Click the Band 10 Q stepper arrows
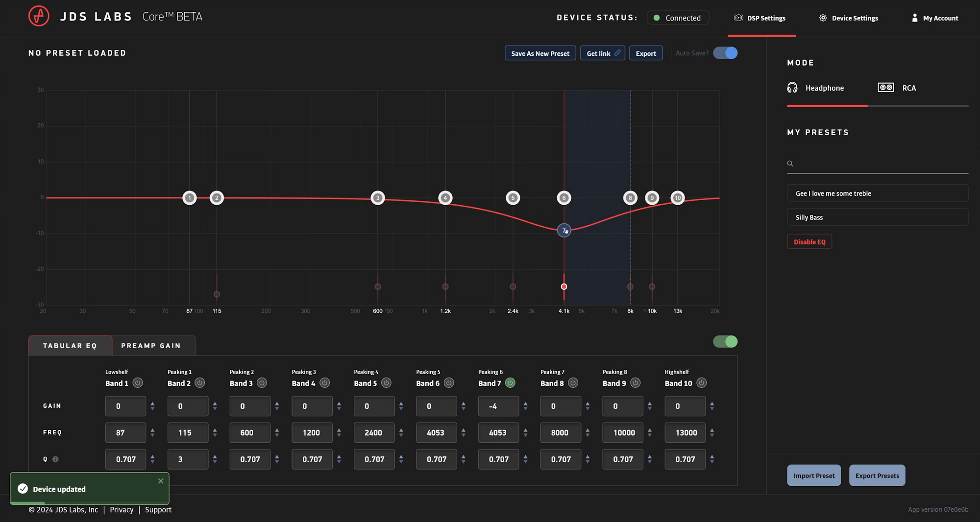This screenshot has width=980, height=522. point(712,459)
